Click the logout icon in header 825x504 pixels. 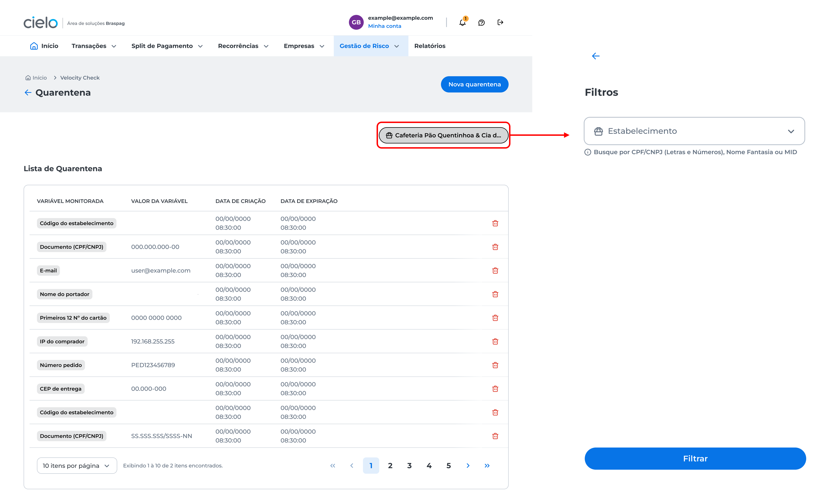500,22
